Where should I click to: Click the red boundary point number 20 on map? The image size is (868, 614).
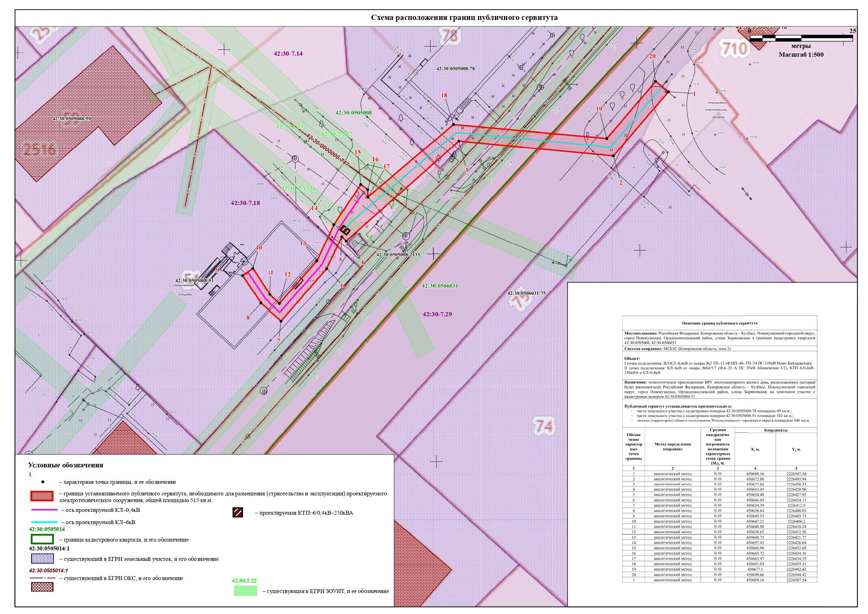652,56
